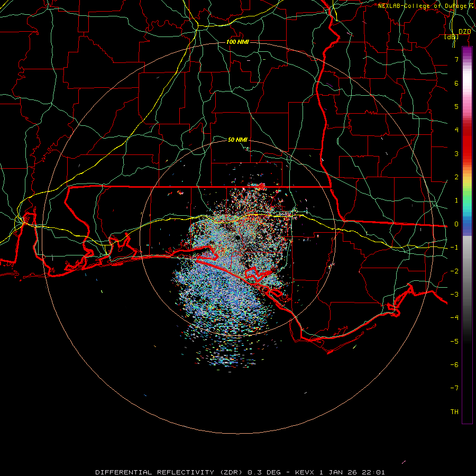Click the "100 NMI" range ring label
The height and width of the screenshot is (476, 476).
(x=237, y=42)
